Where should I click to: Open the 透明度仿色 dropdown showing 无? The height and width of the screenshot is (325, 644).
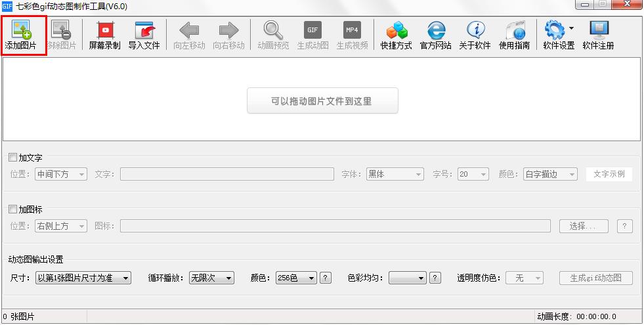(x=525, y=278)
